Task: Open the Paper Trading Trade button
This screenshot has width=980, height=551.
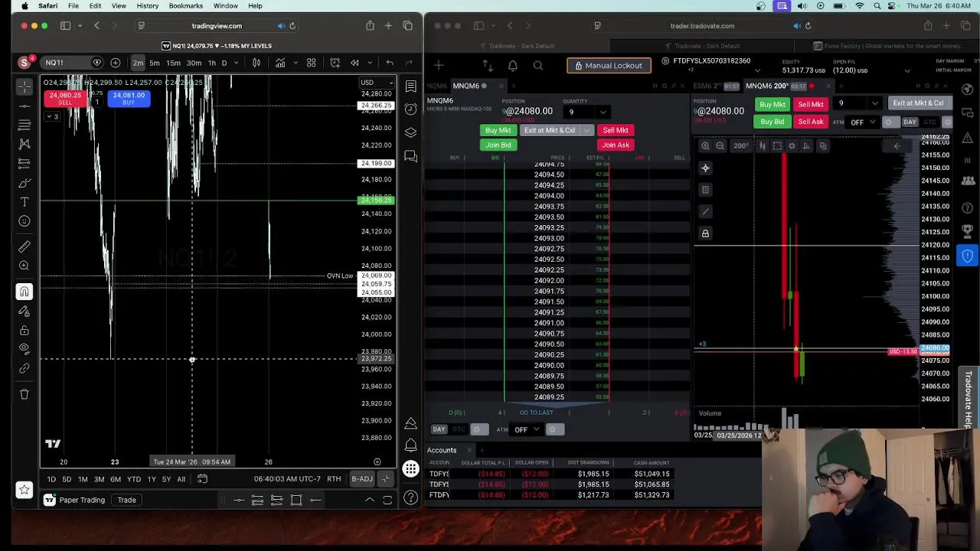Action: click(x=126, y=500)
